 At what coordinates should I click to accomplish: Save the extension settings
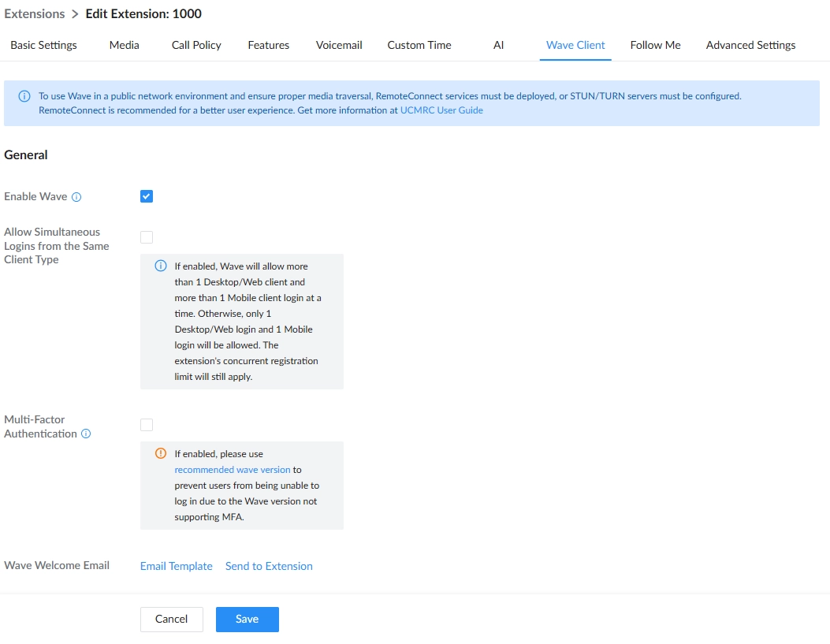(248, 619)
